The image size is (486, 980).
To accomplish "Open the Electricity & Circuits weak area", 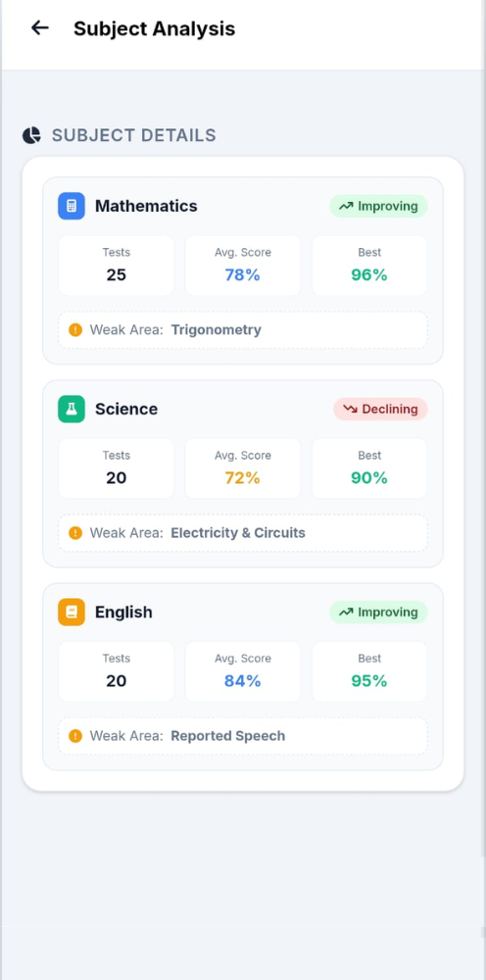I will pos(243,533).
